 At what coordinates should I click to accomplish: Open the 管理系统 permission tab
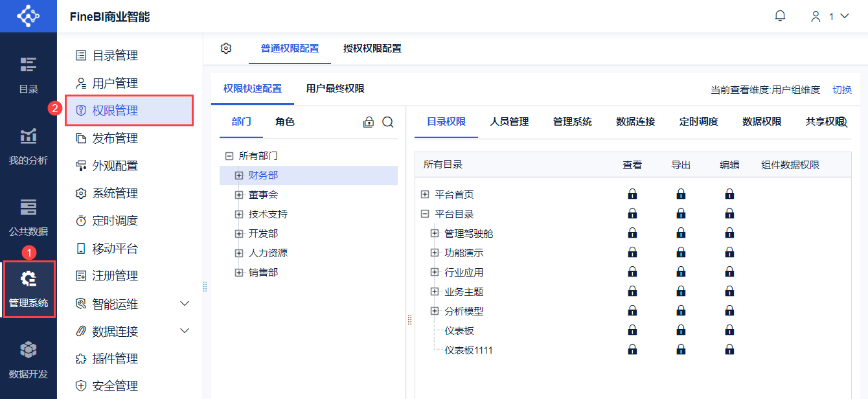573,122
